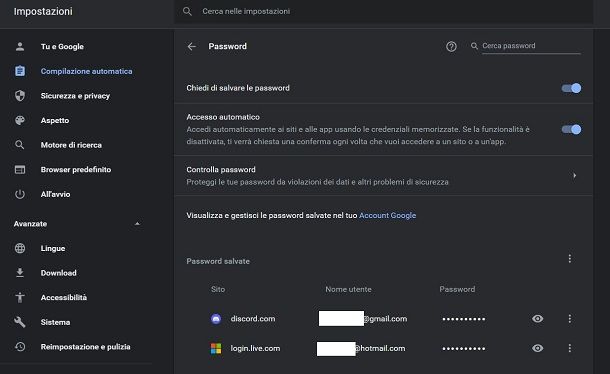Screen dimensions: 610x374
Task: Click the All'avvio power icon
Action: click(20, 194)
